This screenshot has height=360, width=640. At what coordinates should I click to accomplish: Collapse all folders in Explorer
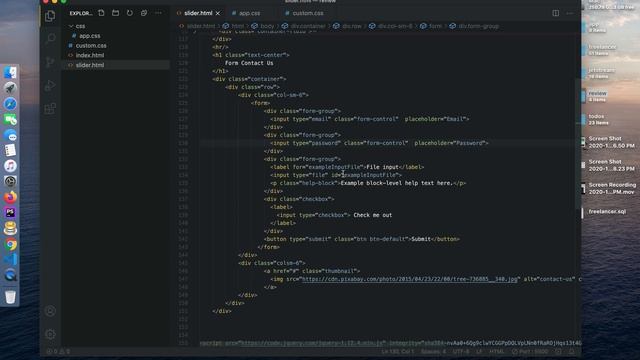[x=144, y=13]
